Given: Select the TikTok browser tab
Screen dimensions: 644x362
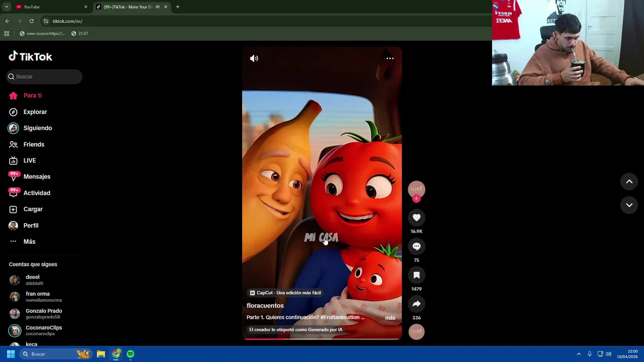Looking at the screenshot, I should [x=132, y=7].
